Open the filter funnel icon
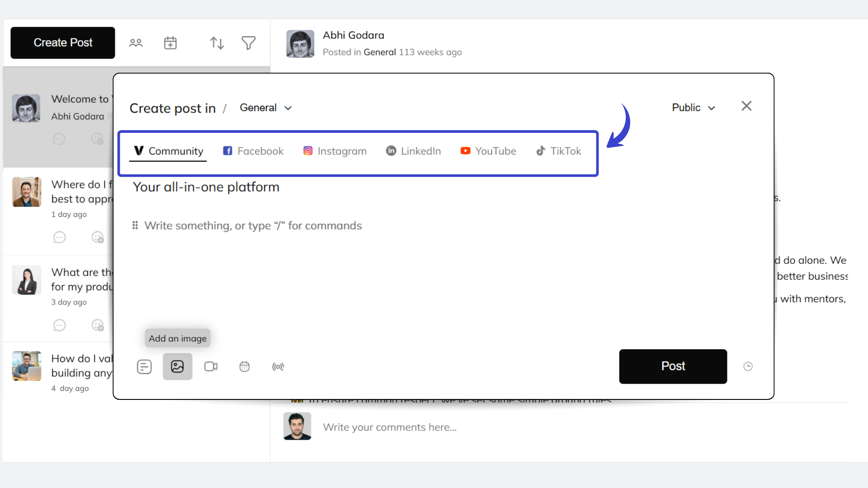Viewport: 868px width, 488px height. click(248, 42)
